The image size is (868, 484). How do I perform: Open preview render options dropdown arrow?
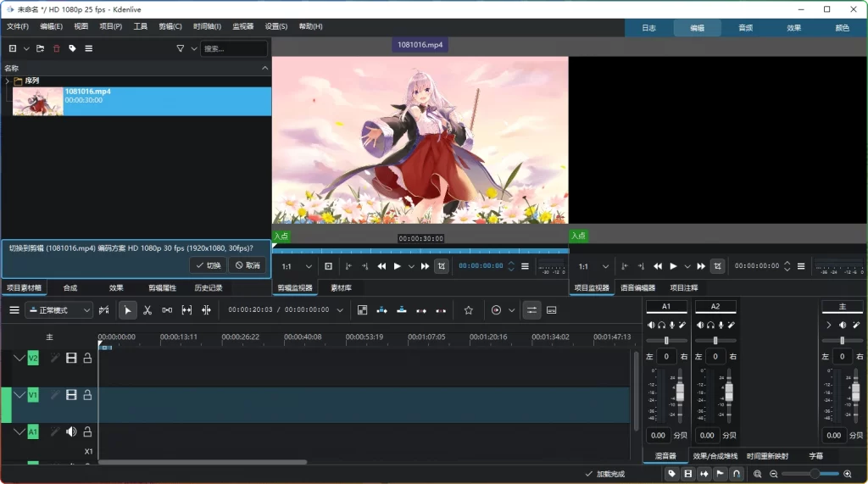click(511, 310)
